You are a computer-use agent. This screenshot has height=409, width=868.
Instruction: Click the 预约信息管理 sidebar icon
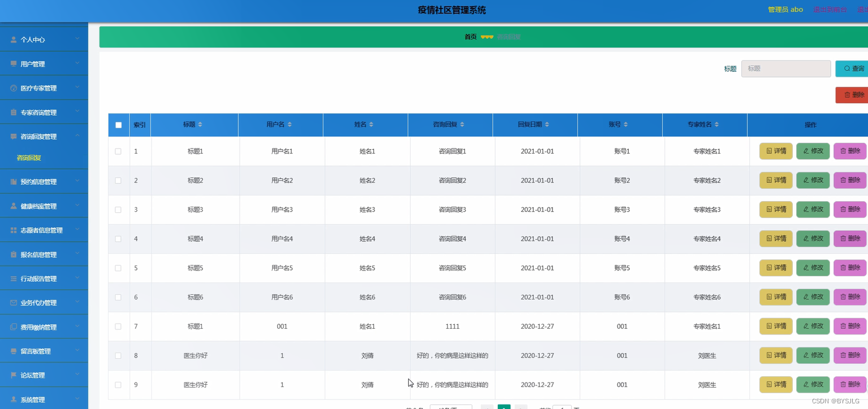pyautogui.click(x=14, y=182)
